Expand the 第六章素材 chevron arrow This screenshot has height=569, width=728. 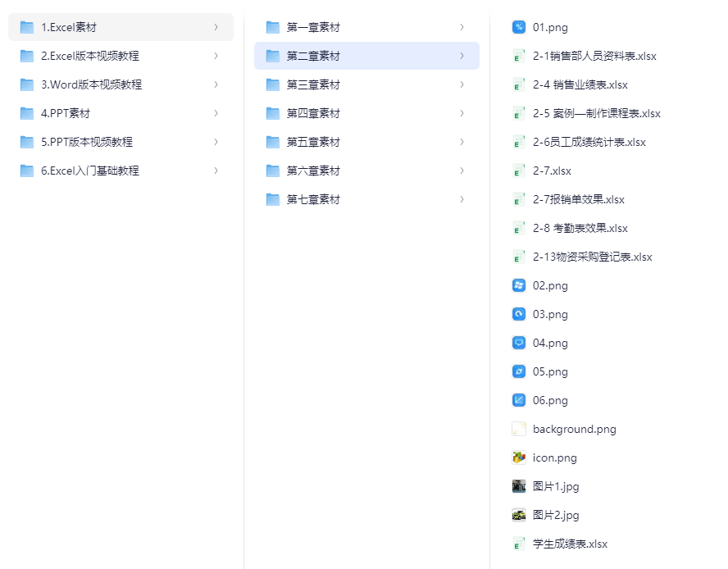tap(462, 171)
